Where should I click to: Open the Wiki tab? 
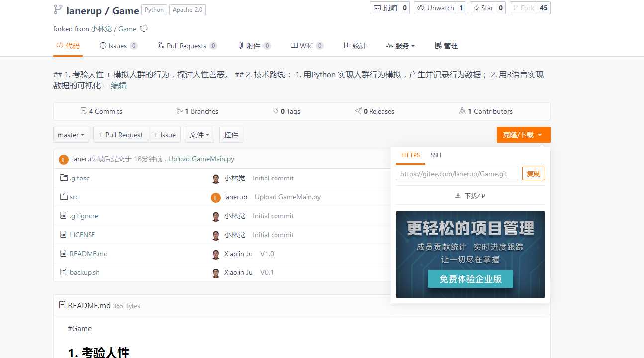307,46
